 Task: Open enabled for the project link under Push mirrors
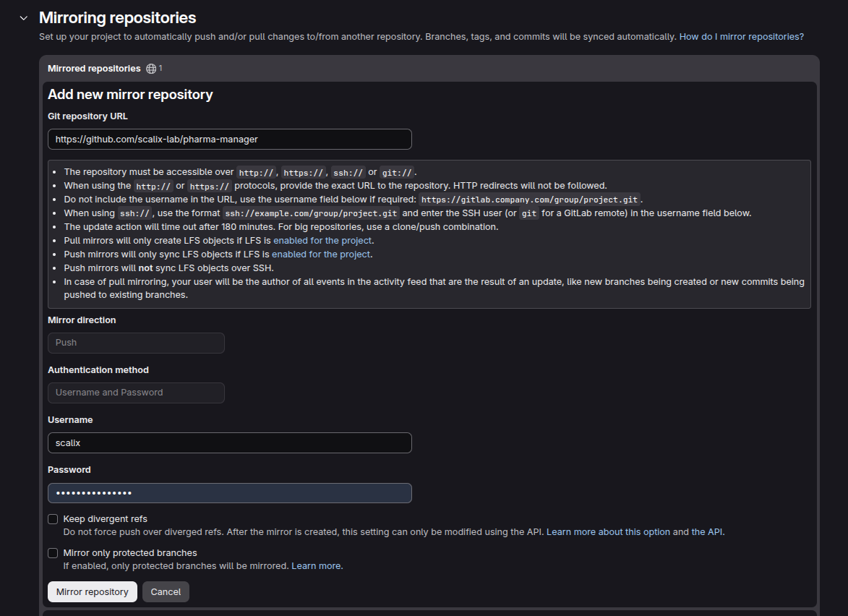point(321,254)
